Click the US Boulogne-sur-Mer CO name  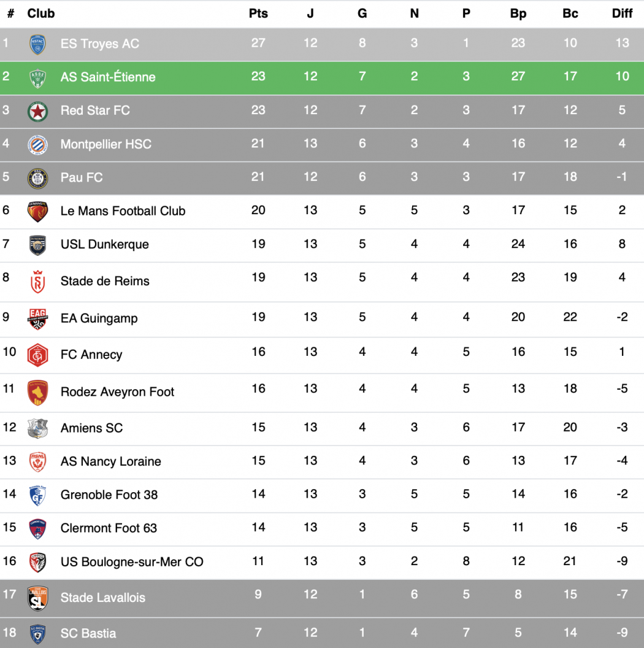(x=132, y=561)
